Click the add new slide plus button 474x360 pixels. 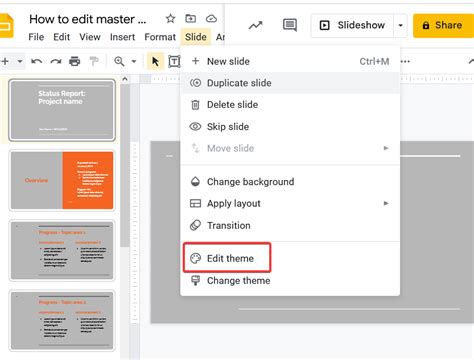(5, 61)
